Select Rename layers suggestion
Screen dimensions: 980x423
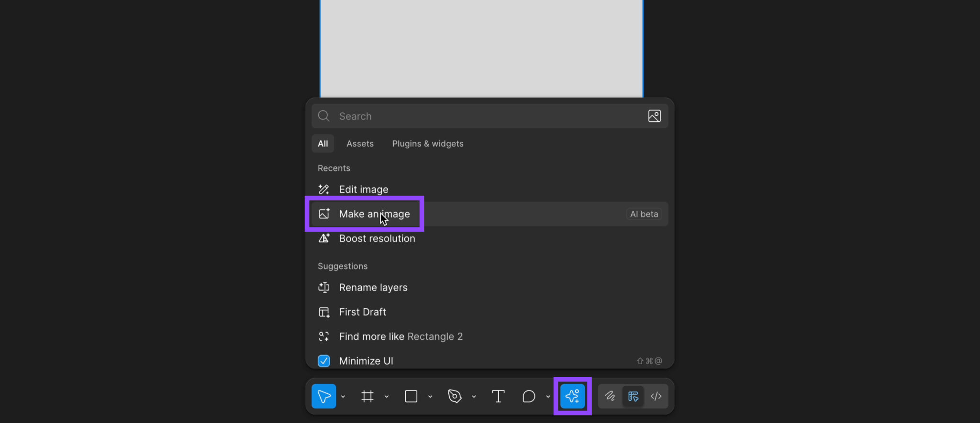pyautogui.click(x=373, y=288)
